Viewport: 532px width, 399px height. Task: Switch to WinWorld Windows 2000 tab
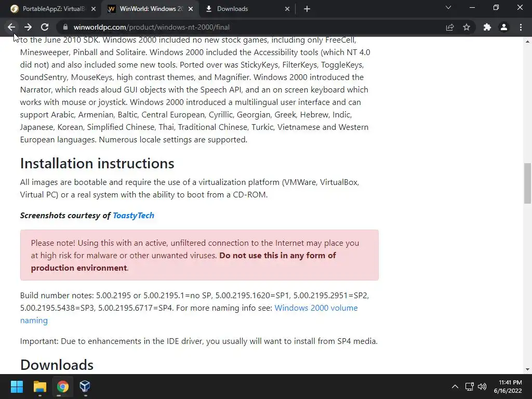click(147, 9)
